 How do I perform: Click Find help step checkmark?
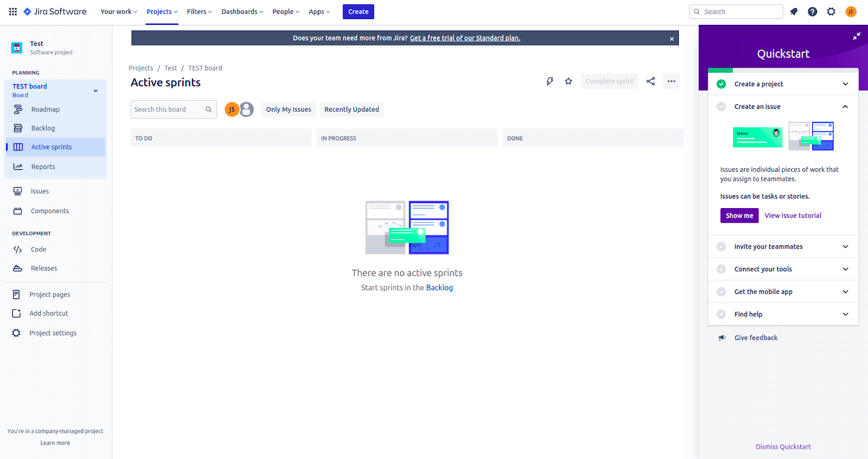tap(721, 314)
